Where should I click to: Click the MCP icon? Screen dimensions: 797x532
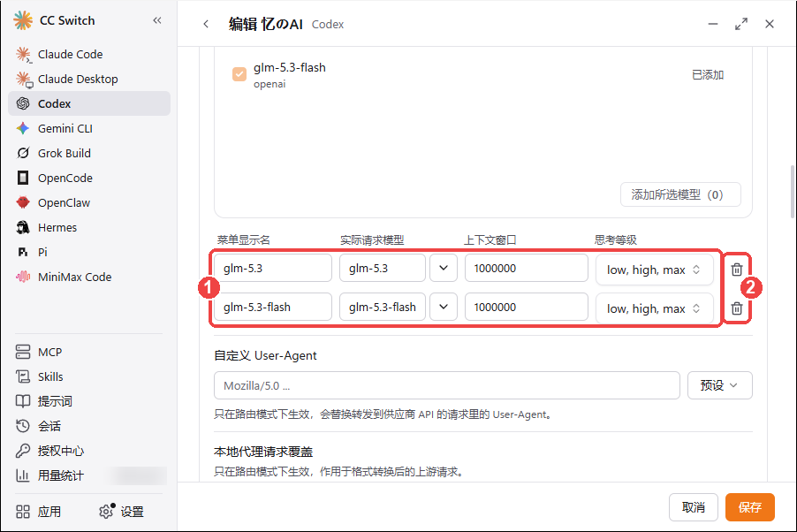tap(23, 352)
